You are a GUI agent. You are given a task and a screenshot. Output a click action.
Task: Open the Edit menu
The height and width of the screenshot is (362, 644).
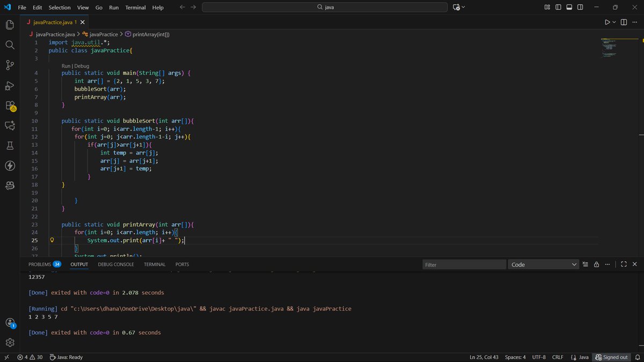click(x=37, y=8)
